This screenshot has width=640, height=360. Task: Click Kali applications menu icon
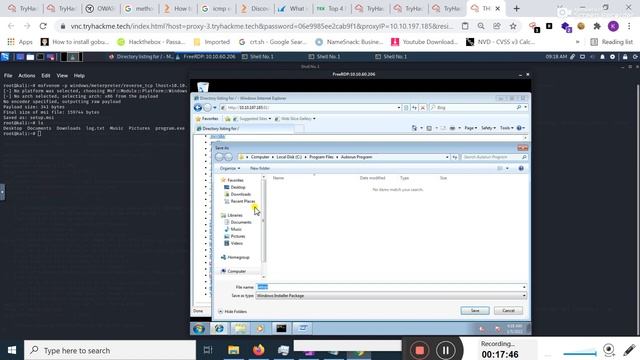click(5, 57)
